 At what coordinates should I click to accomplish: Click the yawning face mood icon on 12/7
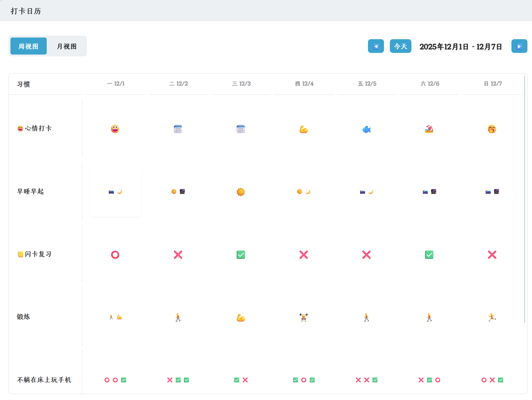[492, 129]
